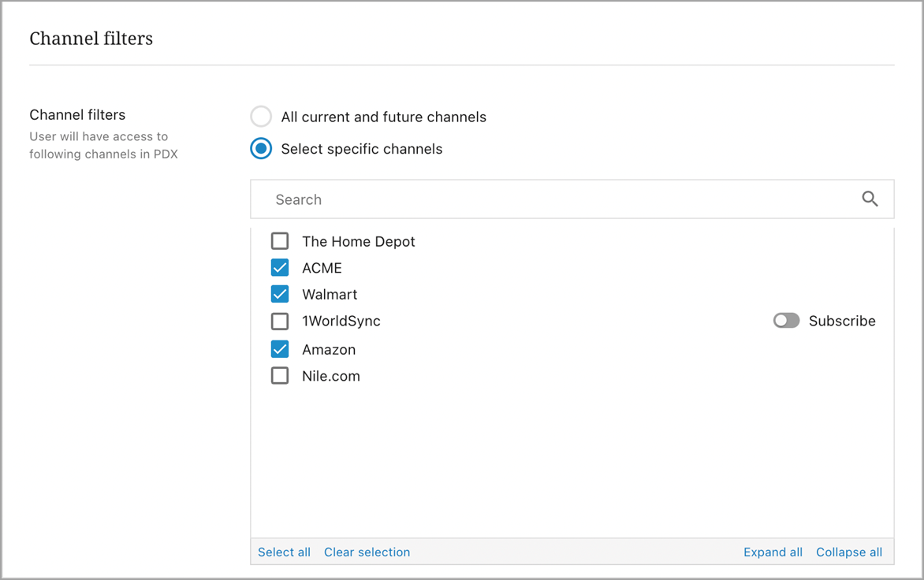Image resolution: width=924 pixels, height=580 pixels.
Task: Click the 'Clear selection' link
Action: [367, 552]
